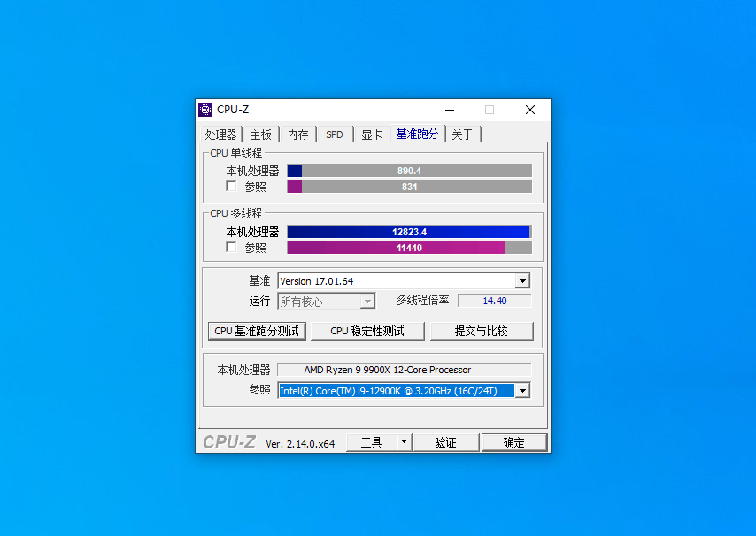Expand the 基准 version dropdown arrow
The height and width of the screenshot is (536, 756).
click(522, 280)
